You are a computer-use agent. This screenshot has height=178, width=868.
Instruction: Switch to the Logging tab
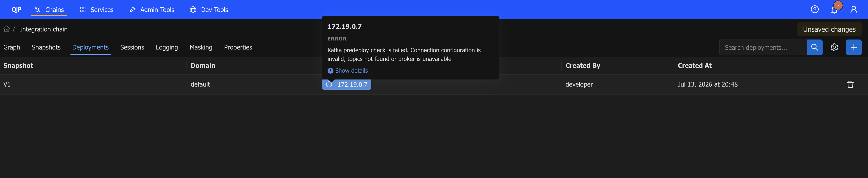(167, 48)
